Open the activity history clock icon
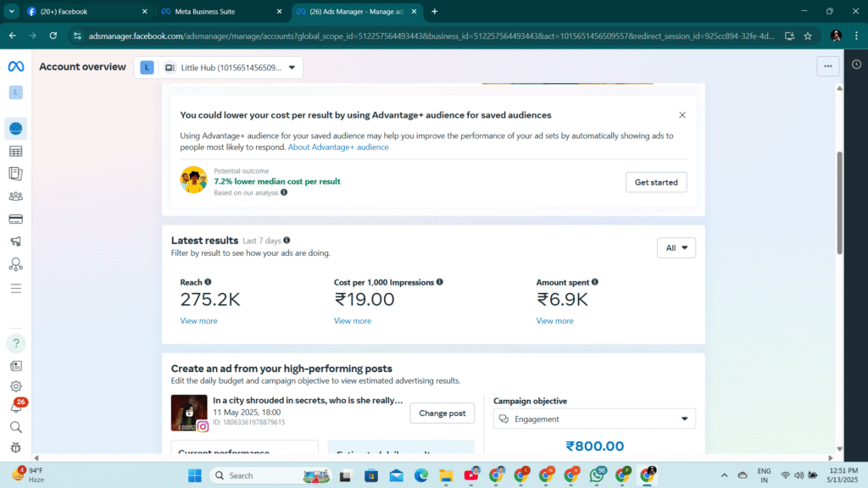 click(856, 64)
